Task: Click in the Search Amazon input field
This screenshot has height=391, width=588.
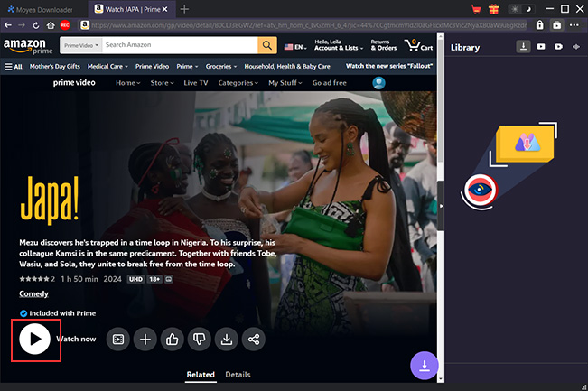Action: pos(177,45)
